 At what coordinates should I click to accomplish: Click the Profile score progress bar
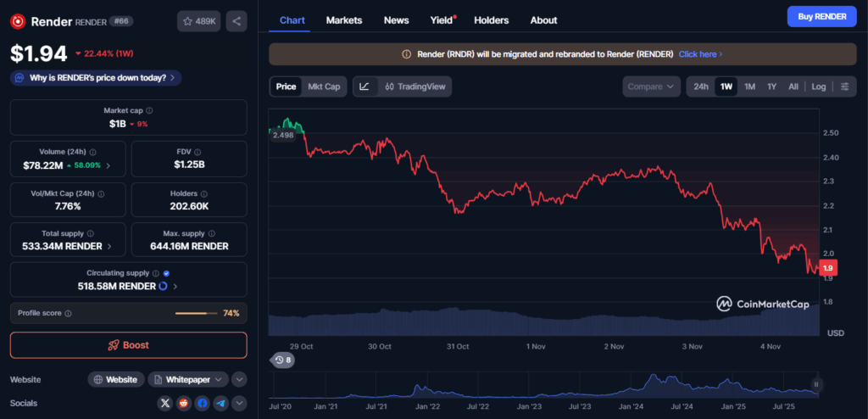click(197, 313)
